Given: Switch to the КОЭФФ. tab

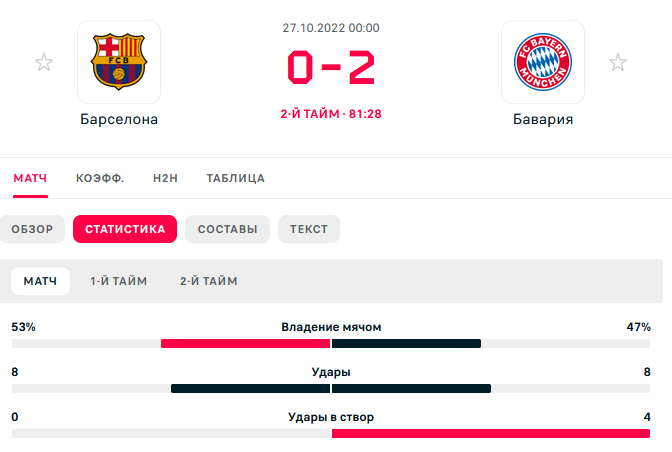Looking at the screenshot, I should point(100,178).
